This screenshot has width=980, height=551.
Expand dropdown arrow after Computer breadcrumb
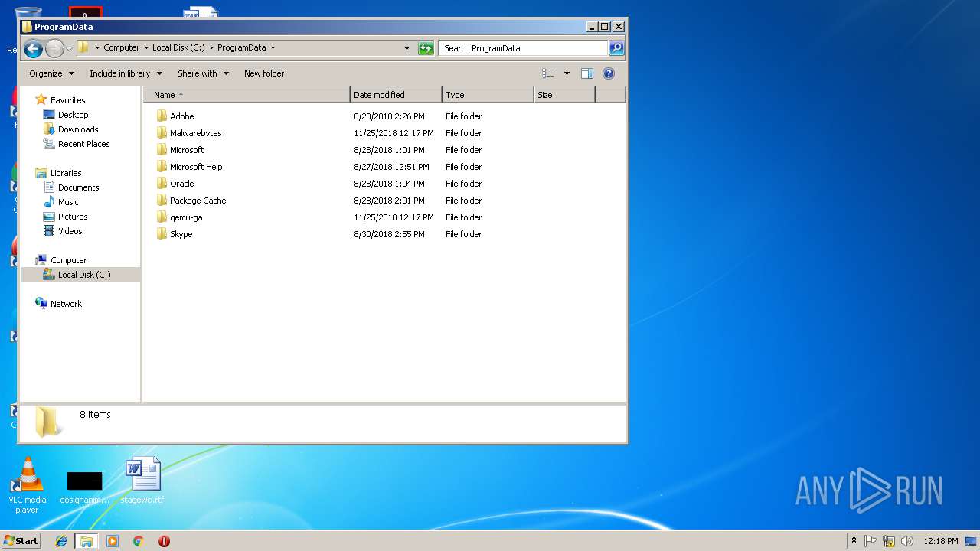coord(146,47)
